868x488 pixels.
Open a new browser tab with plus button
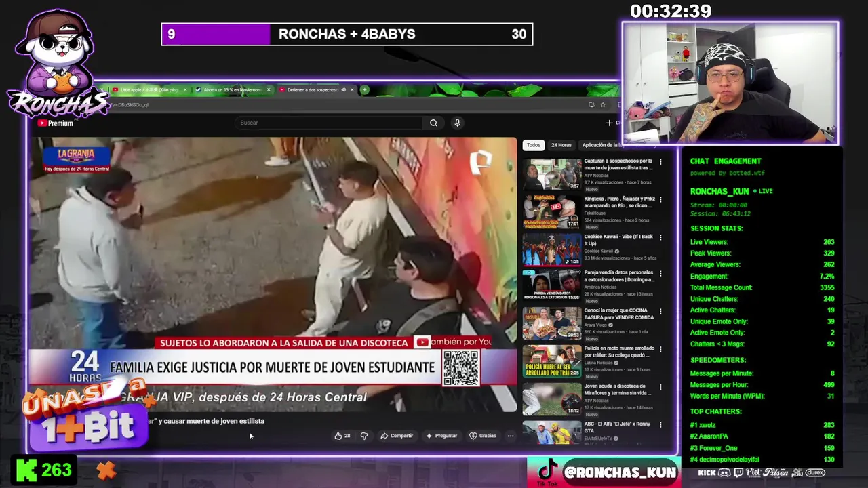tap(364, 90)
